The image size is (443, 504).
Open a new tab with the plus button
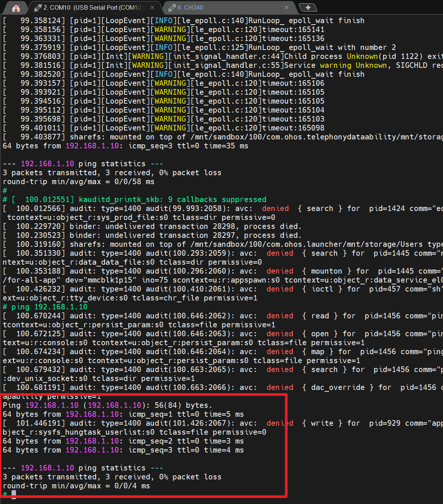[x=308, y=7]
